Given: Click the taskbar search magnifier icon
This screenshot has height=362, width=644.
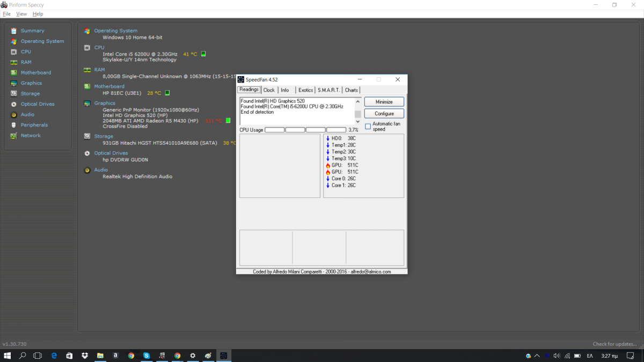Looking at the screenshot, I should point(23,356).
